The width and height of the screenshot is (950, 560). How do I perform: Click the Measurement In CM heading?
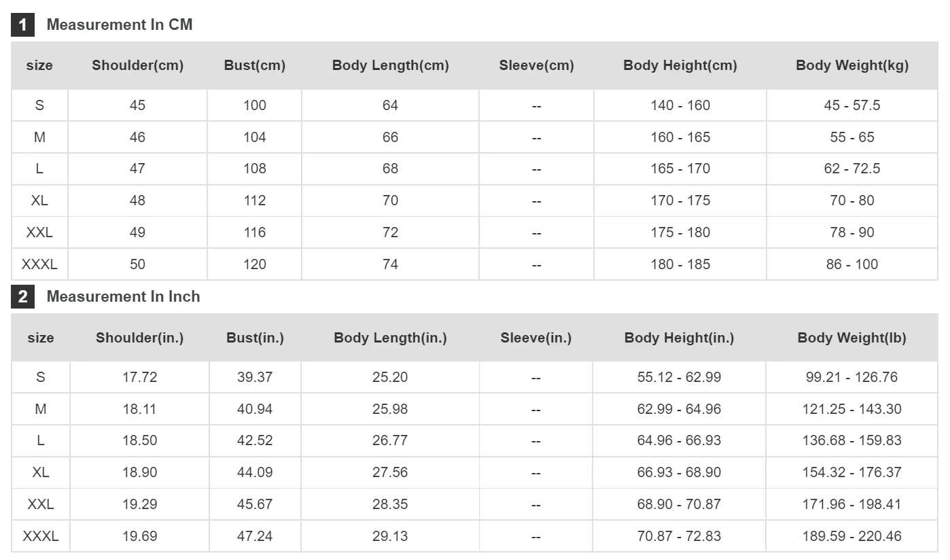[x=119, y=25]
